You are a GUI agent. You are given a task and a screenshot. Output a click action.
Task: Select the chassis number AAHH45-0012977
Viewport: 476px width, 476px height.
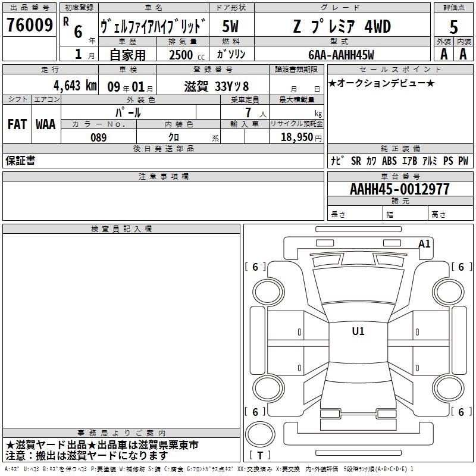tap(400, 189)
